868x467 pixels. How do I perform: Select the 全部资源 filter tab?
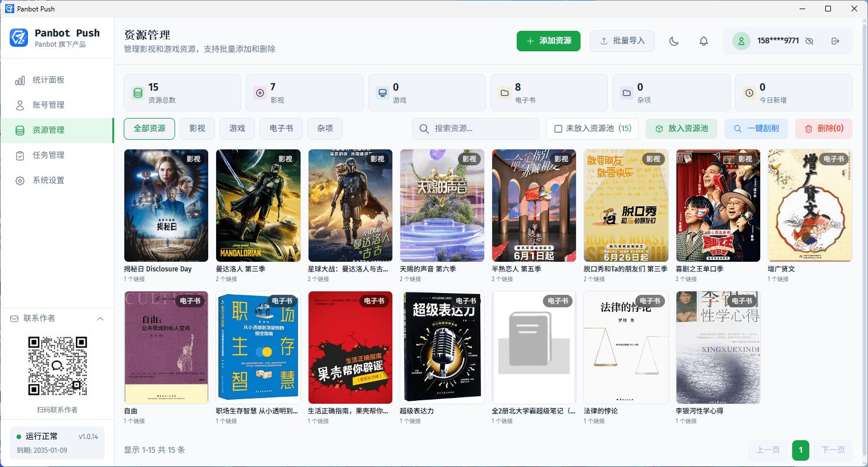point(149,129)
